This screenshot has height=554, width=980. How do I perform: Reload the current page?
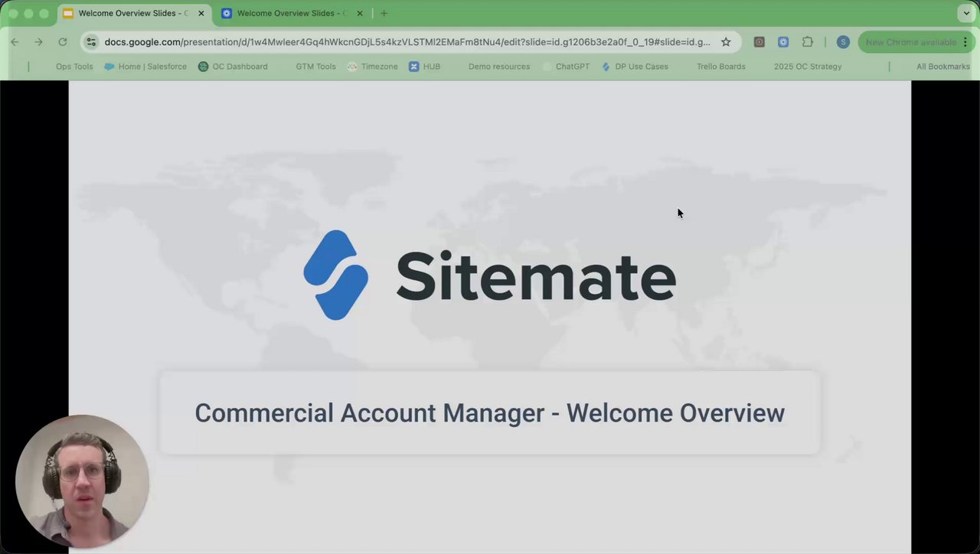coord(63,42)
